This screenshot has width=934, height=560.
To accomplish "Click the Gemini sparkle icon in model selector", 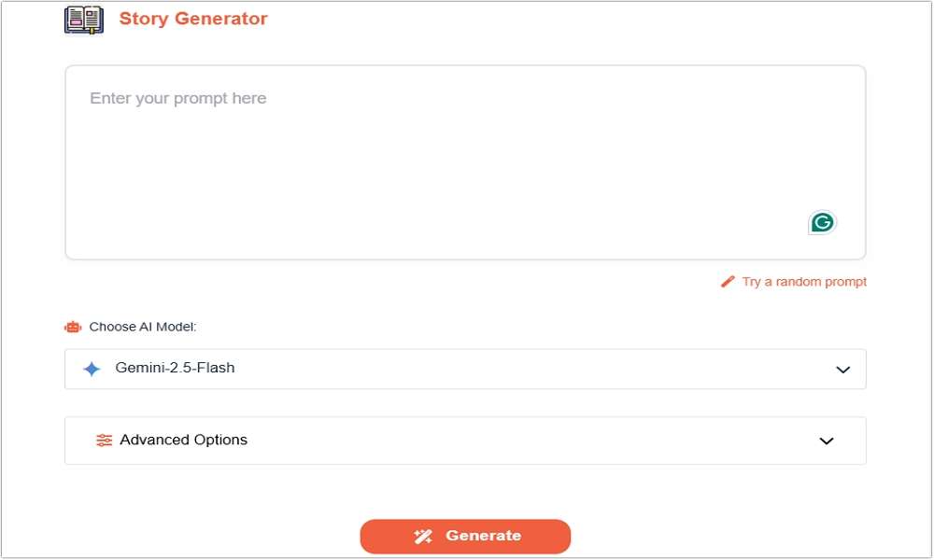I will pos(90,368).
